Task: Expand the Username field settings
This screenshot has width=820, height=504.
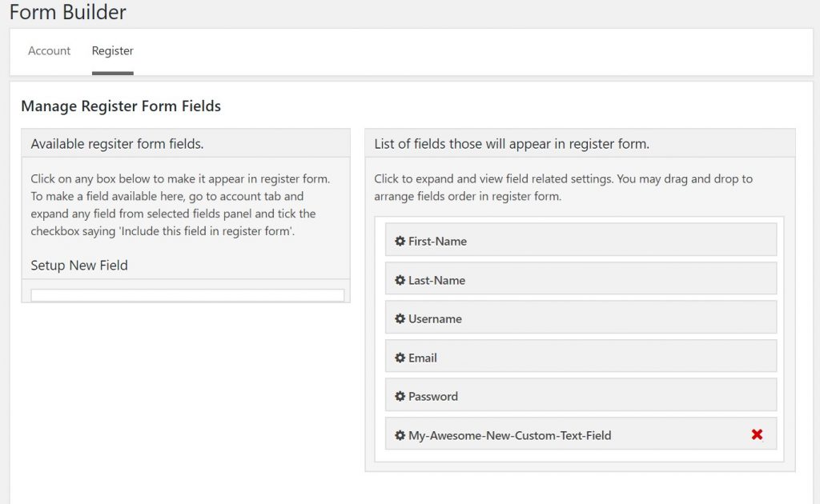Action: pos(581,317)
